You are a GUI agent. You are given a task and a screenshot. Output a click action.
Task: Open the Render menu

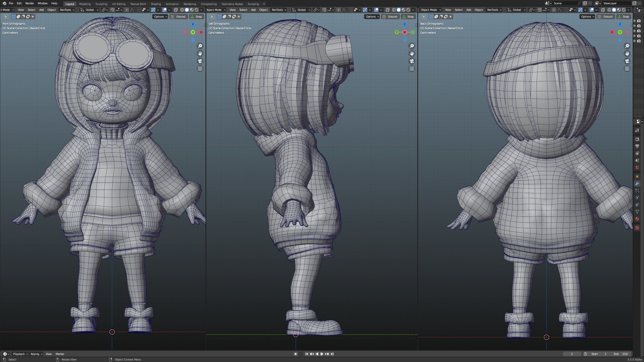click(30, 3)
